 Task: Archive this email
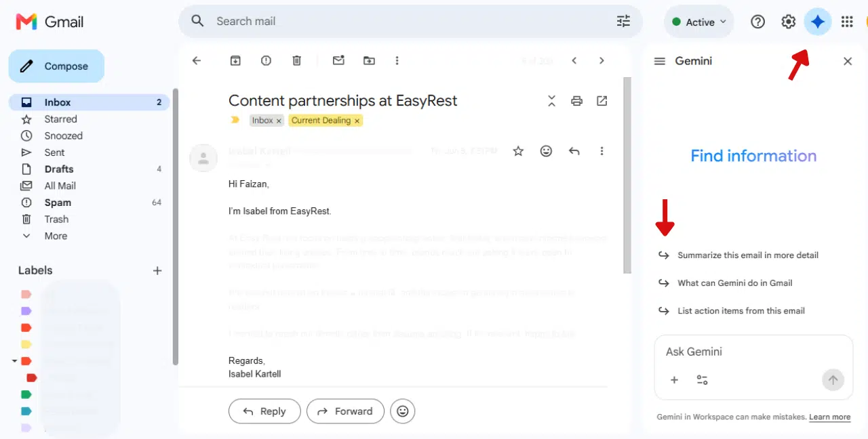point(235,61)
